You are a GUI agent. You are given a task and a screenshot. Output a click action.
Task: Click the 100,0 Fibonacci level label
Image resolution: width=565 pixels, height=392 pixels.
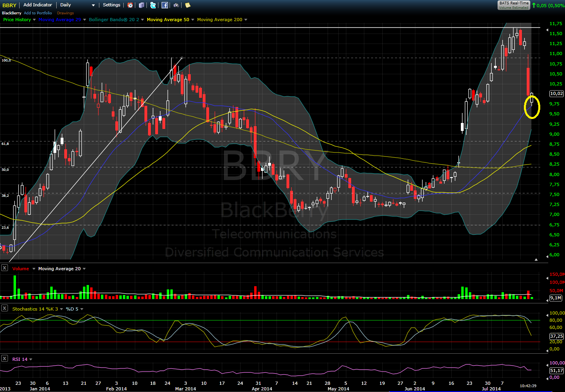6,60
